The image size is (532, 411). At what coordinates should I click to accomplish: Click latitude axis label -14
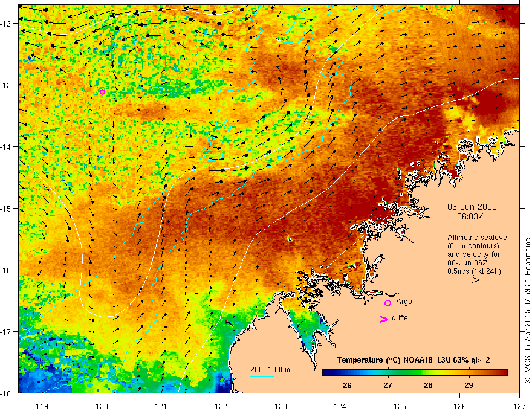pos(7,147)
